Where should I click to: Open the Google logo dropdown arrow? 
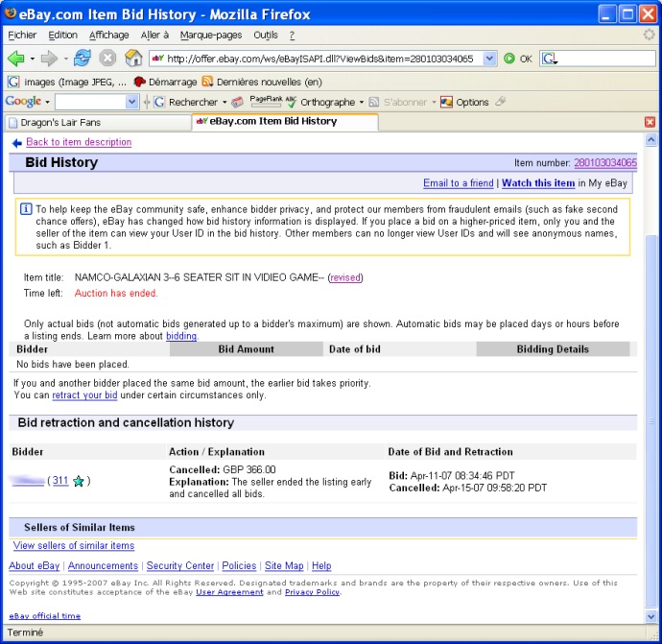click(x=47, y=102)
